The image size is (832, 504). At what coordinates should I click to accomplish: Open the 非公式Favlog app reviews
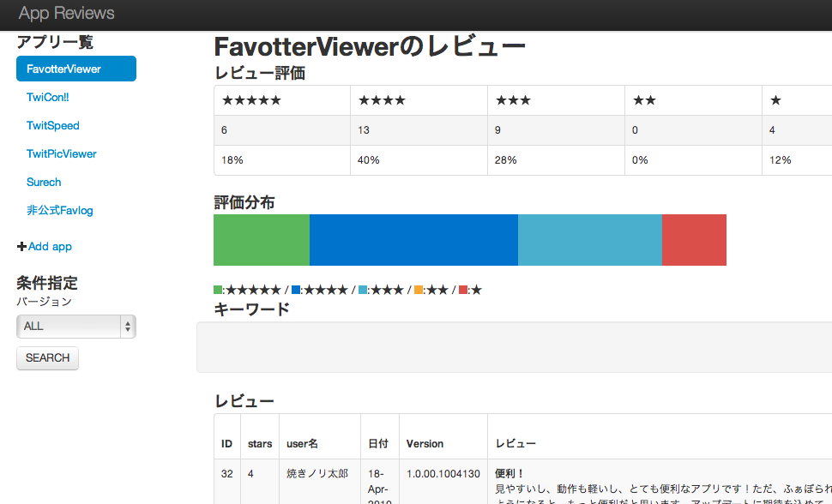(x=60, y=210)
